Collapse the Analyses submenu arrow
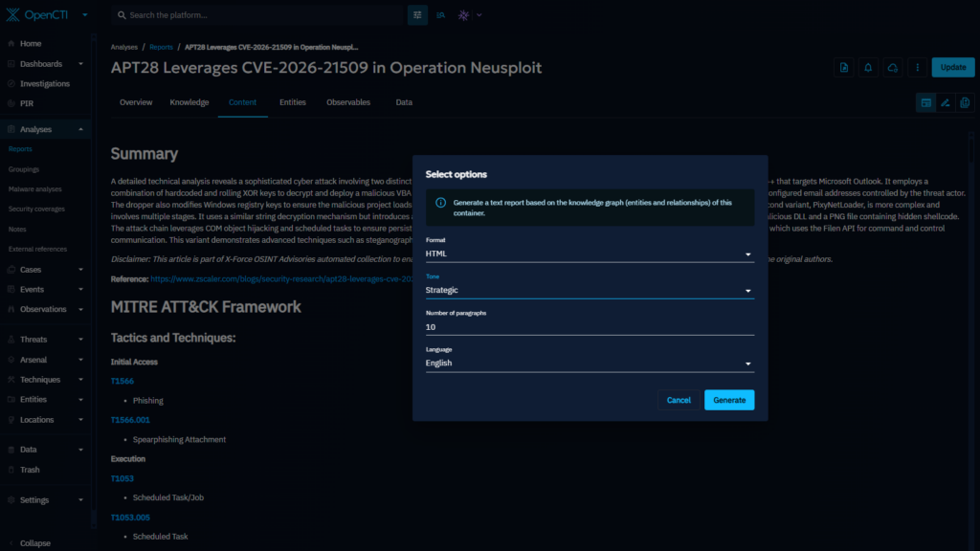 coord(80,129)
